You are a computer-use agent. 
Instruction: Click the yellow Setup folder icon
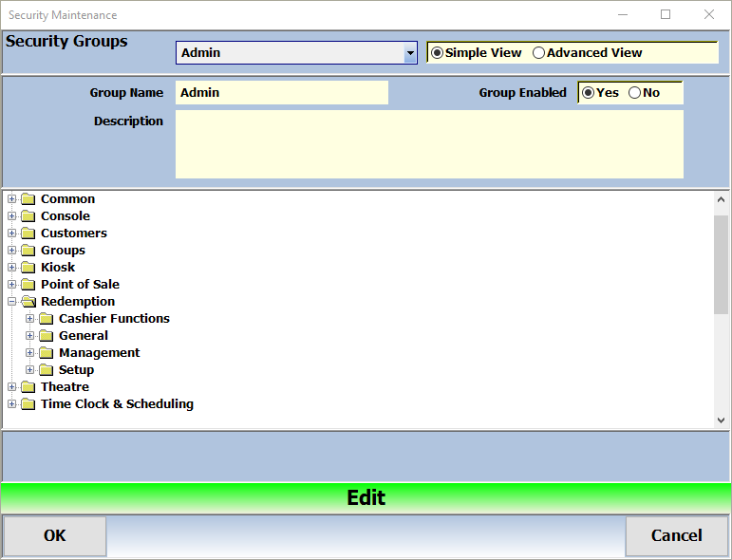pyautogui.click(x=46, y=370)
